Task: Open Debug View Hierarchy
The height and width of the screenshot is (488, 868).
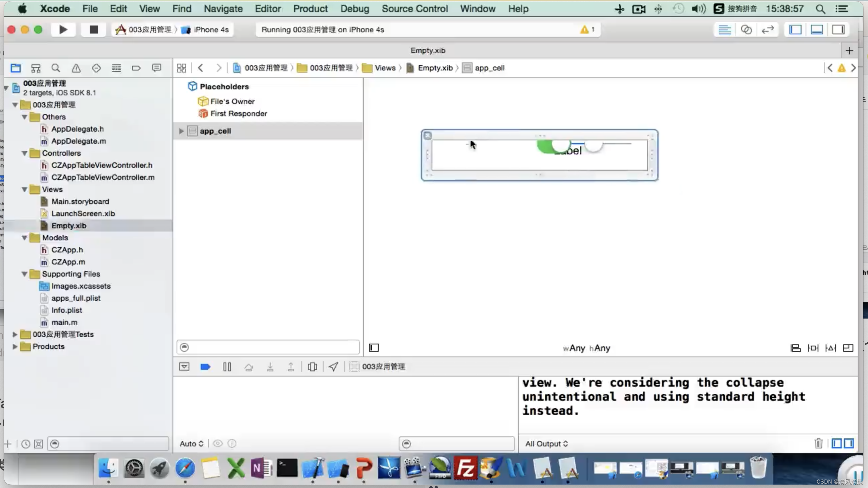Action: [x=312, y=367]
